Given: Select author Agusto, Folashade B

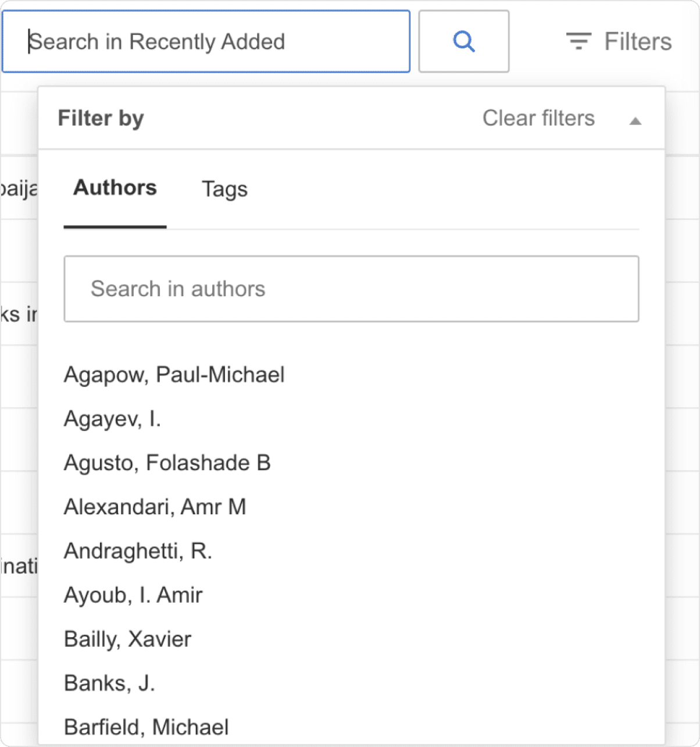Looking at the screenshot, I should coord(167,463).
